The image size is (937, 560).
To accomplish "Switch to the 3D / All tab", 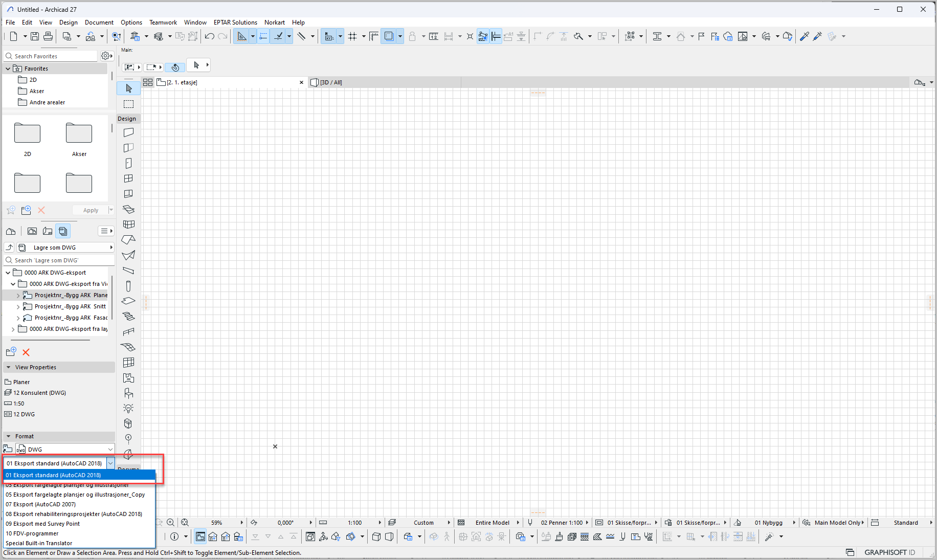I will pyautogui.click(x=331, y=82).
